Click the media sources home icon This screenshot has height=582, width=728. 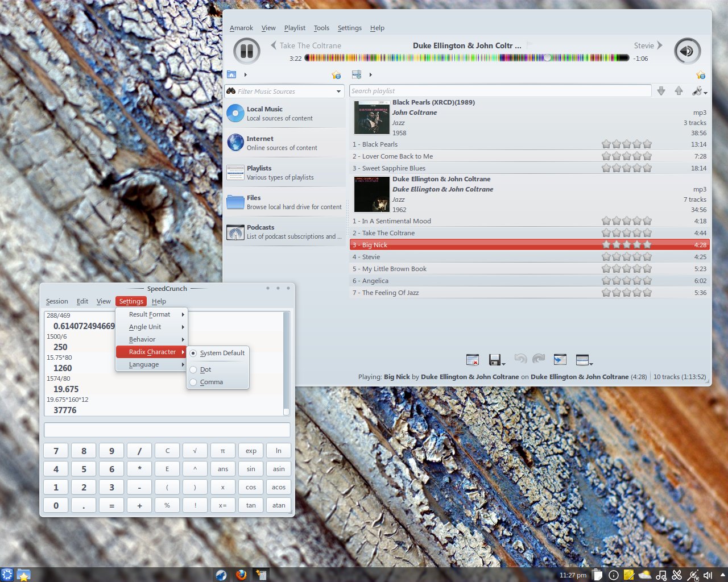tap(231, 74)
